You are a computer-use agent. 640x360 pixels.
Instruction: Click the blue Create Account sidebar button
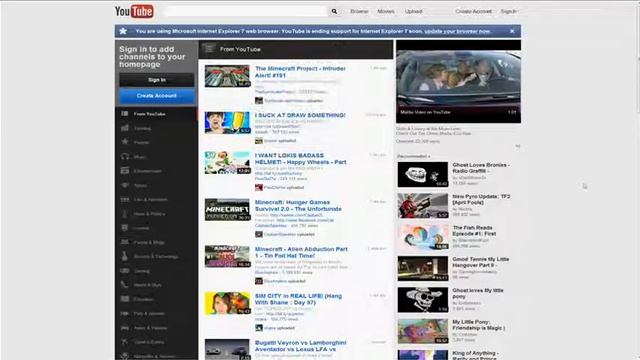[157, 96]
